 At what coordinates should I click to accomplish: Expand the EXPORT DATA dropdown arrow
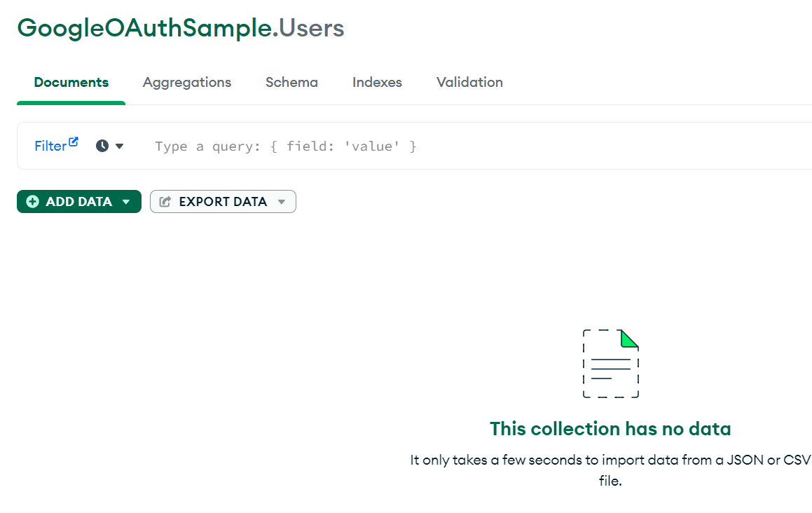(x=282, y=202)
